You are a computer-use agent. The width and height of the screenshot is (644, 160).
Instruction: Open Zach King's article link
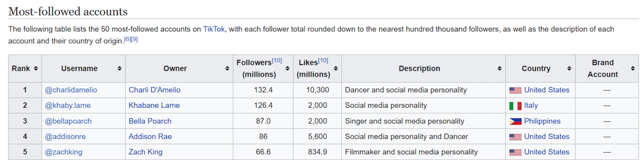[145, 152]
